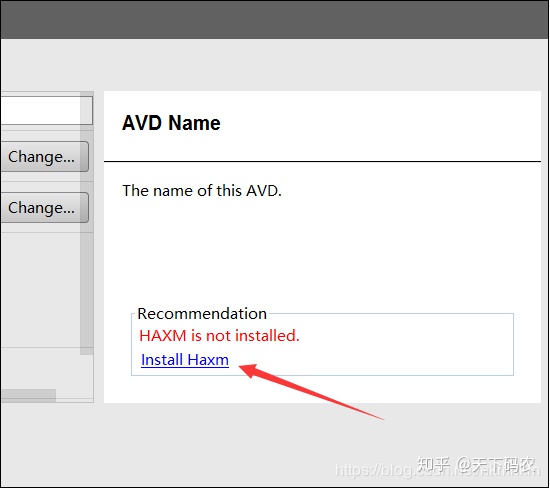Screen dimensions: 550x489
Task: Click the 'AVD Name' heading
Action: point(171,123)
